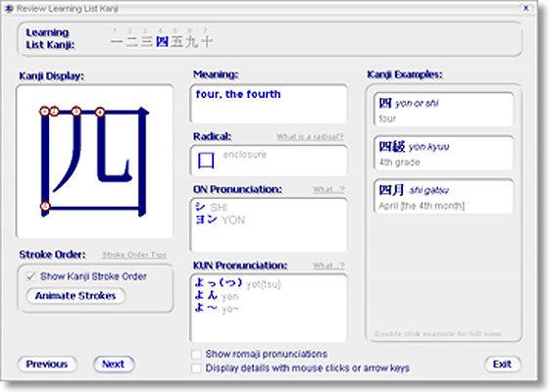Screen dimensions: 549x392
Task: Click the Animate Strokes button
Action: [x=75, y=296]
